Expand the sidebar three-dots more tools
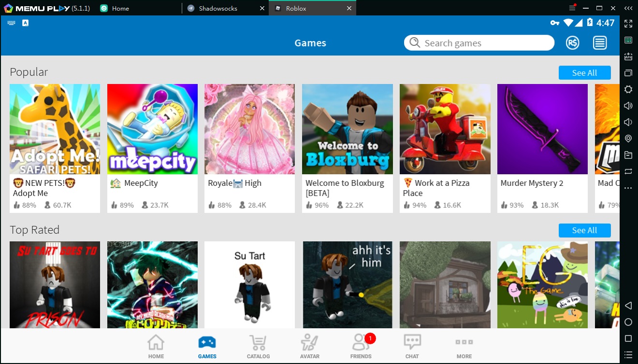Screen dimensions: 638x364 click(628, 188)
